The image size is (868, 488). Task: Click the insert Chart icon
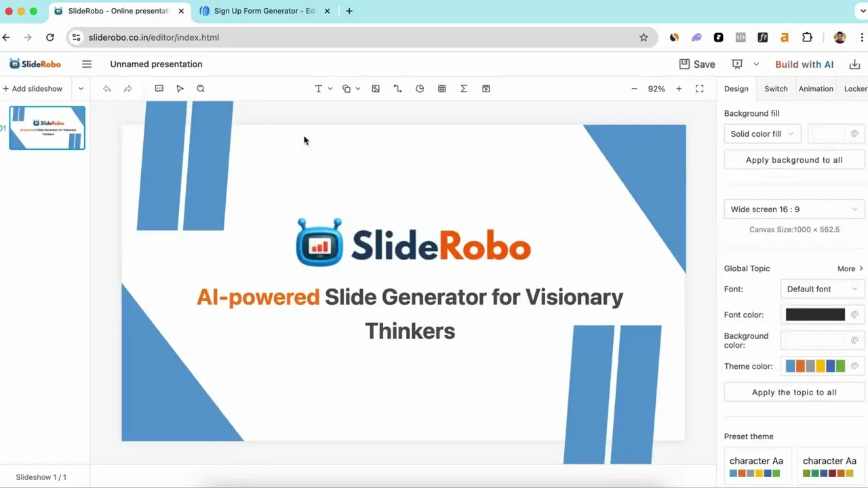point(420,89)
